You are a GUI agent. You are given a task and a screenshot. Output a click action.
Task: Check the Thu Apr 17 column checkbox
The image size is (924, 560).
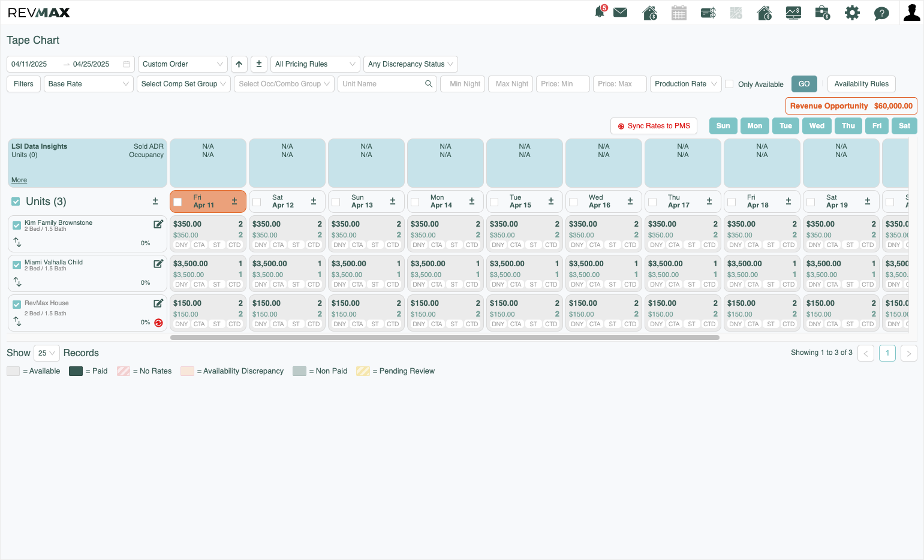coord(652,202)
